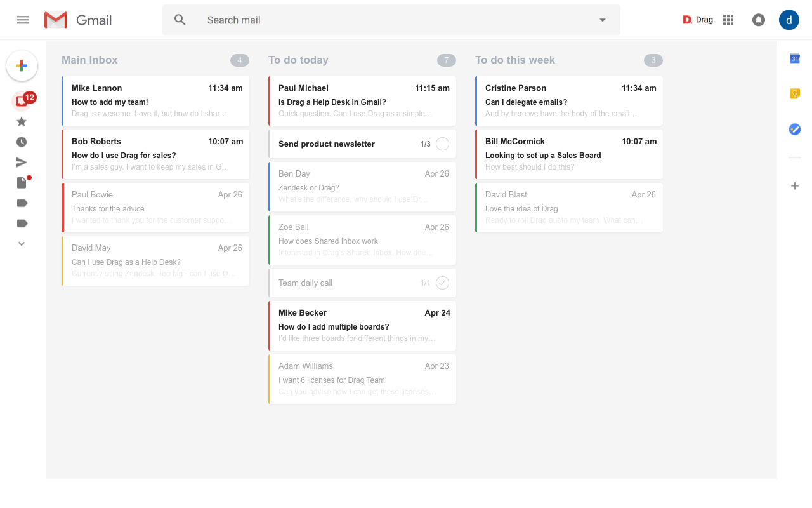This screenshot has width=812, height=508.
Task: Select the To do today column header
Action: pyautogui.click(x=298, y=60)
